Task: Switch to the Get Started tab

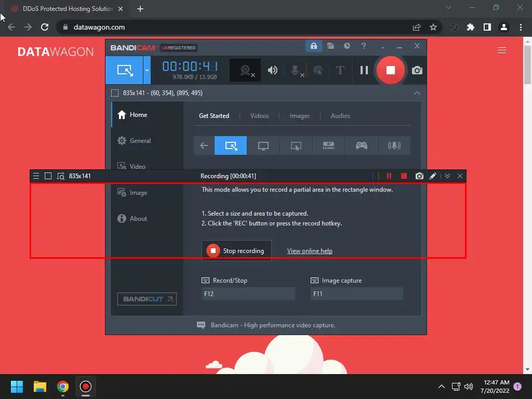Action: (214, 116)
